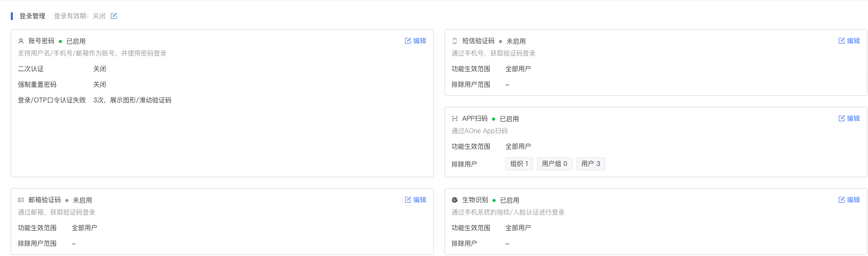
Task: Open 编辑 for 生物识别
Action: tap(849, 200)
